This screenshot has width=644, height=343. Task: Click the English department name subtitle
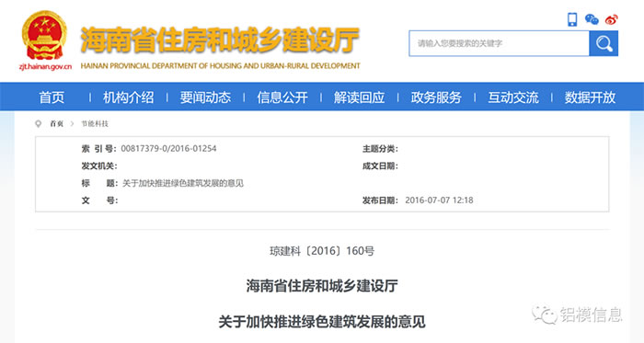pos(220,65)
